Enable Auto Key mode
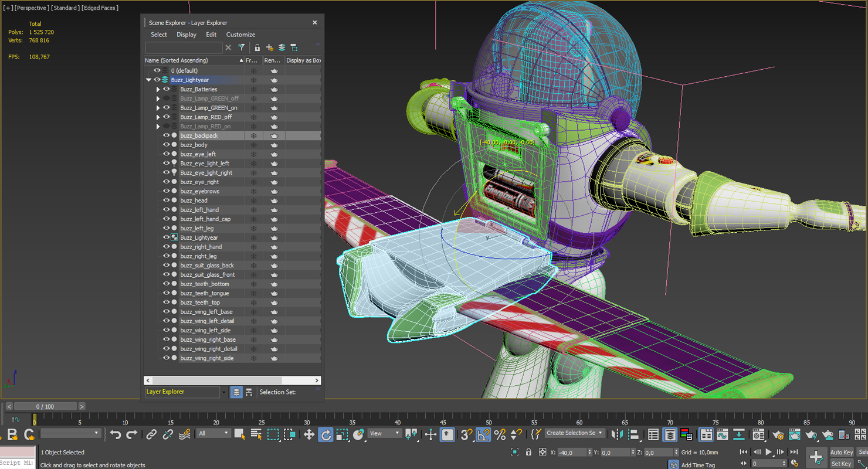The width and height of the screenshot is (868, 469). click(x=842, y=452)
